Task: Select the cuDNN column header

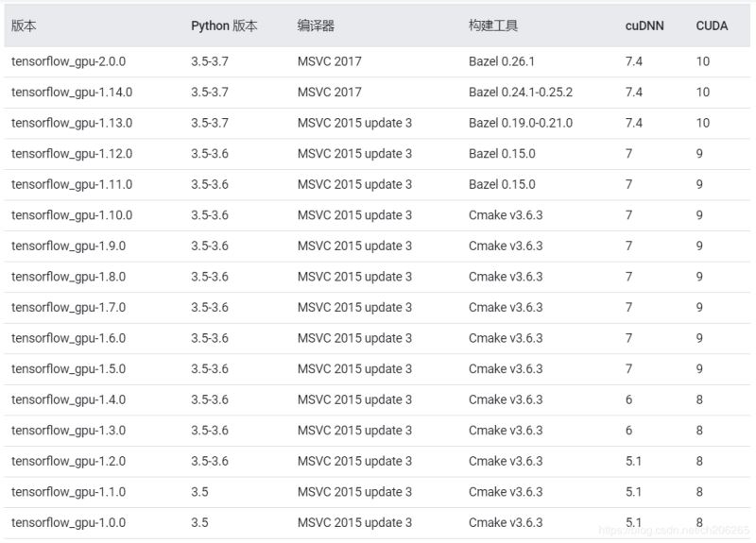Action: 644,26
